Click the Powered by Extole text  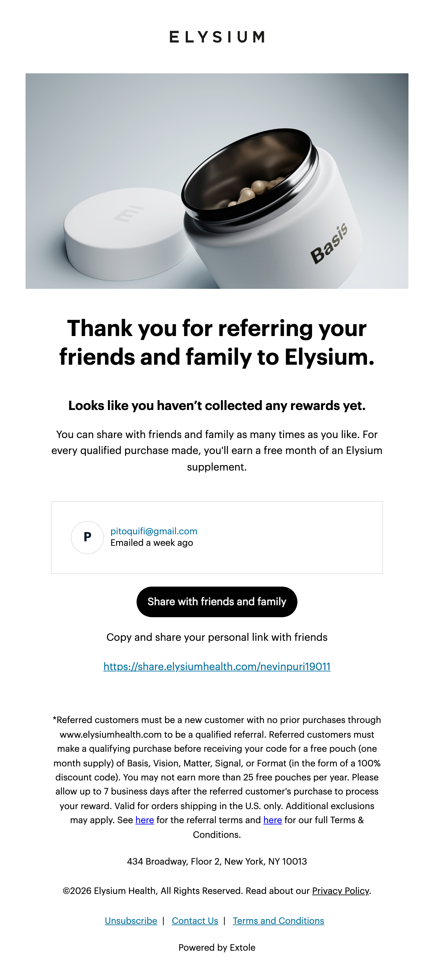point(217,947)
